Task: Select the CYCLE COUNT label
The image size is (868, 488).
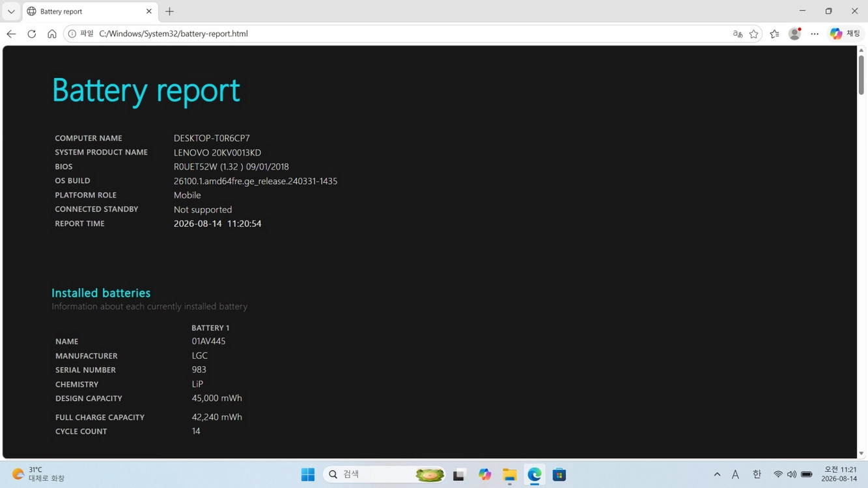Action: click(81, 431)
